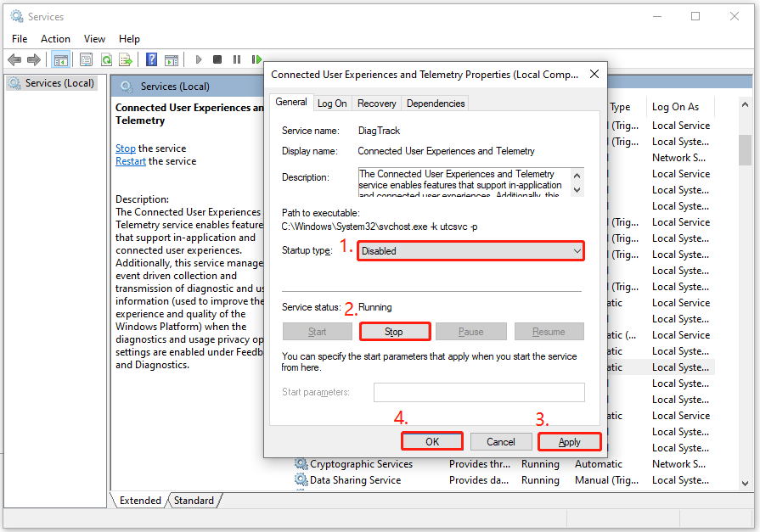Click Cancel in the properties dialog

(x=501, y=441)
